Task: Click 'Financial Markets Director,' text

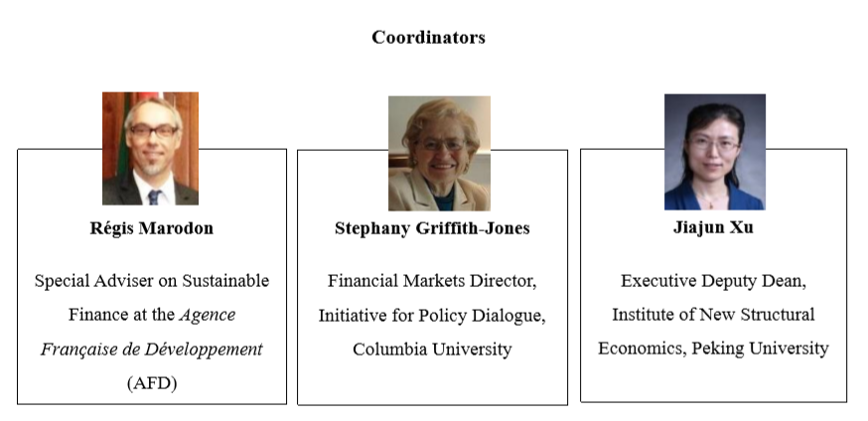Action: [x=432, y=280]
